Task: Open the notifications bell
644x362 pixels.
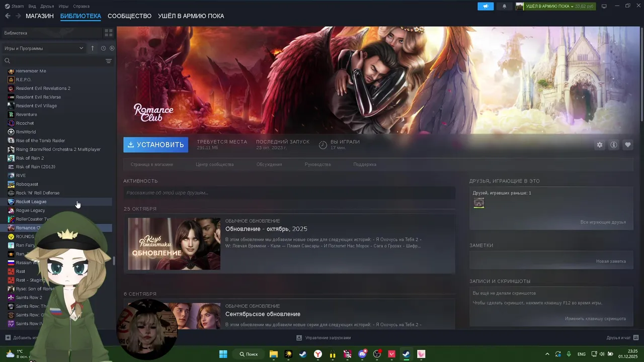Action: [x=505, y=6]
